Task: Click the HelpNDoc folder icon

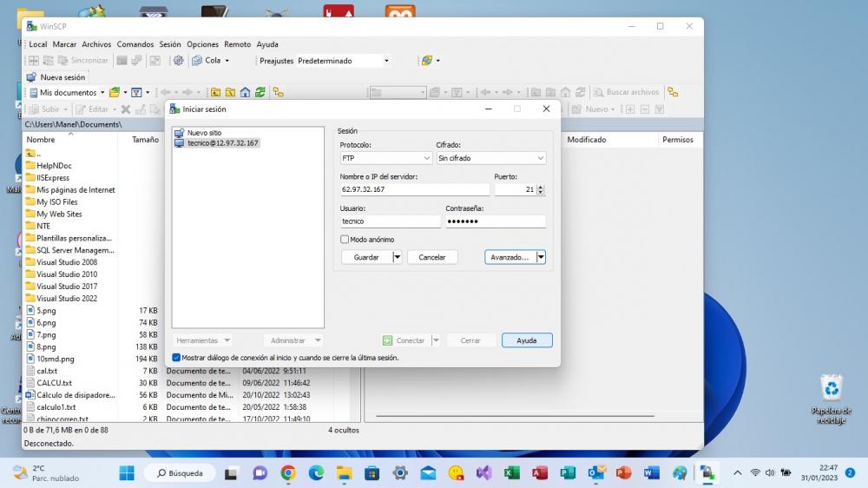Action: pyautogui.click(x=30, y=165)
